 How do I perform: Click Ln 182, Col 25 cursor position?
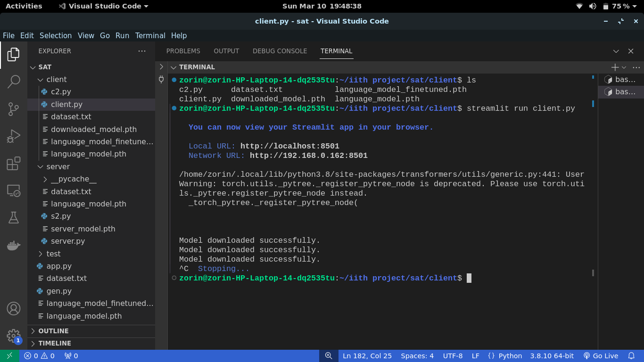coord(367,356)
